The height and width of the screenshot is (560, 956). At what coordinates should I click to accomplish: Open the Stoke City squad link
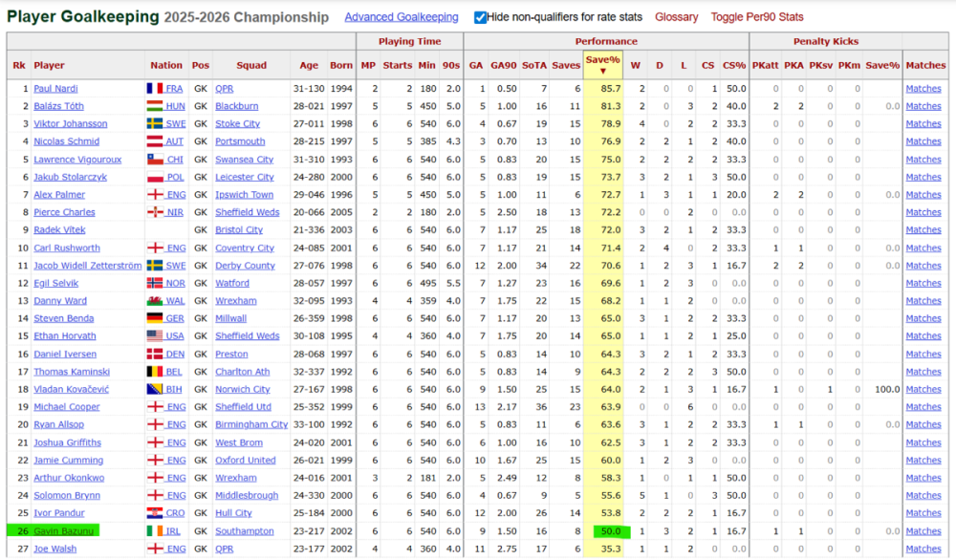[237, 124]
